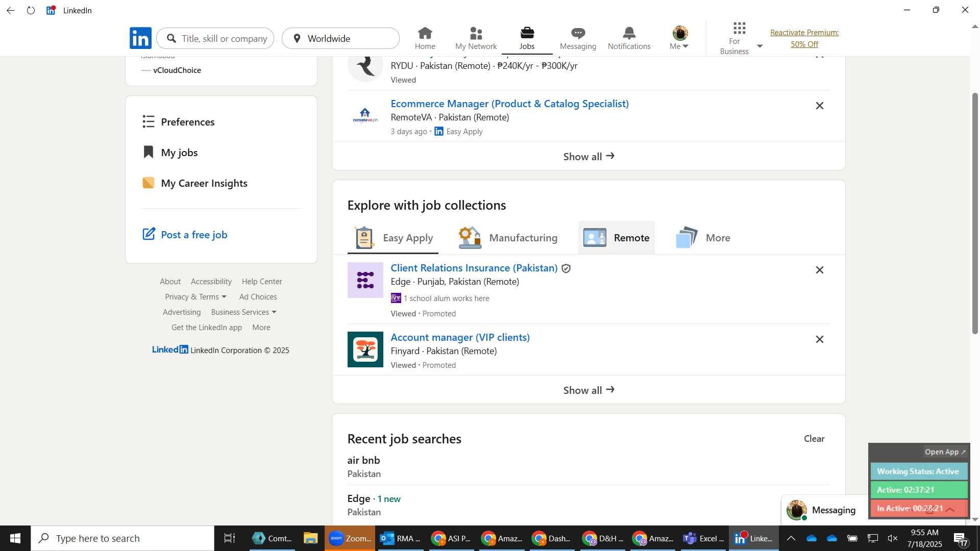Open Messaging from the top navigation
980x551 pixels.
pos(578,38)
